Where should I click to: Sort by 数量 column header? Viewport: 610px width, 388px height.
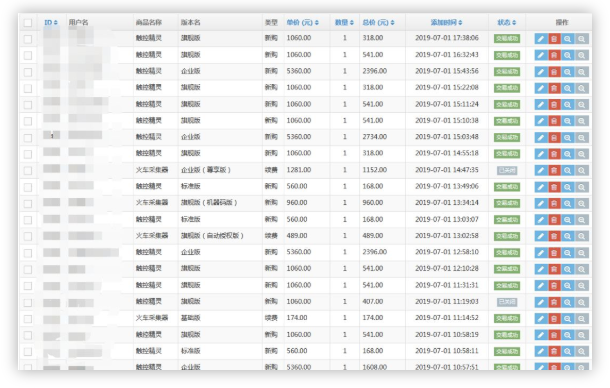(344, 23)
